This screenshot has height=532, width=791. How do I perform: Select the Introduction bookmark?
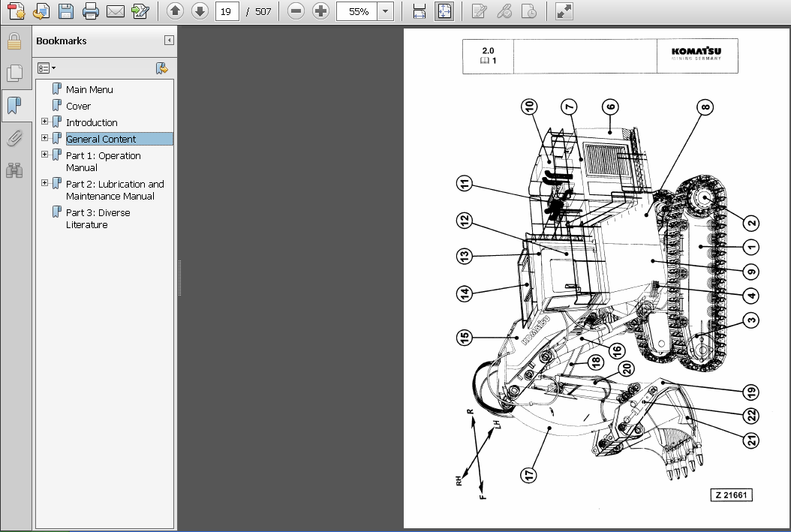(92, 122)
